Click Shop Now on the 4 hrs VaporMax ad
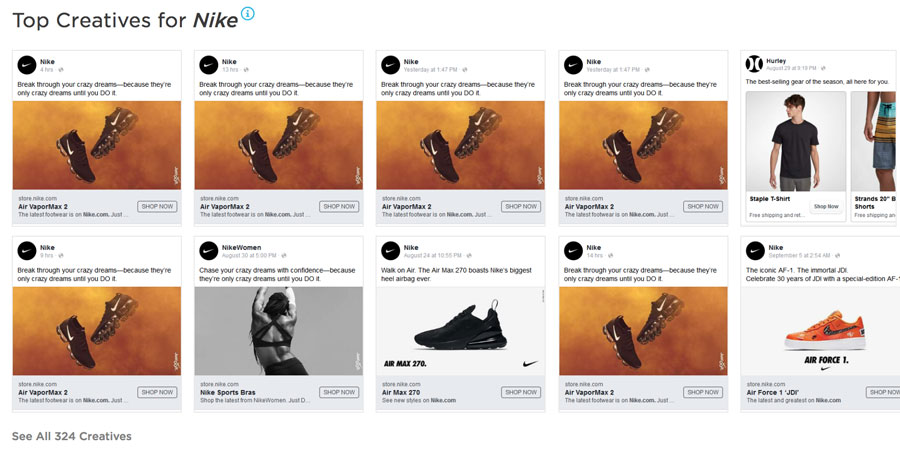The height and width of the screenshot is (450, 900). click(x=157, y=206)
